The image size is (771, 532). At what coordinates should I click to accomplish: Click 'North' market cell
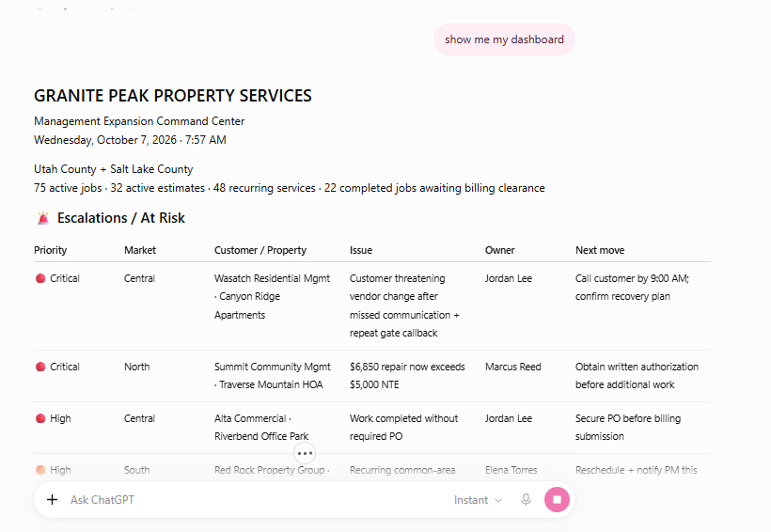tap(136, 367)
